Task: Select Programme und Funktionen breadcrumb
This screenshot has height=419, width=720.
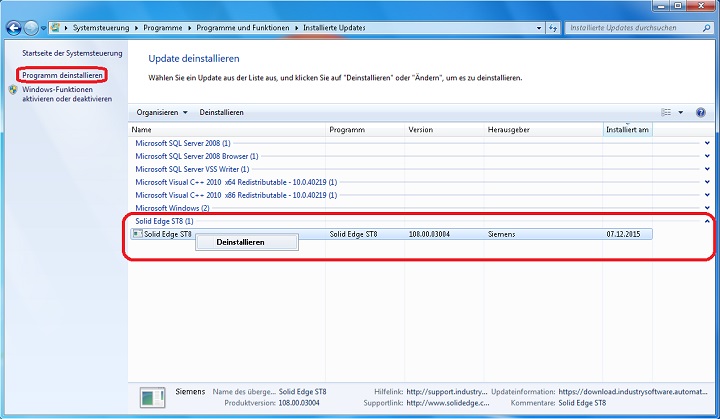Action: 242,28
